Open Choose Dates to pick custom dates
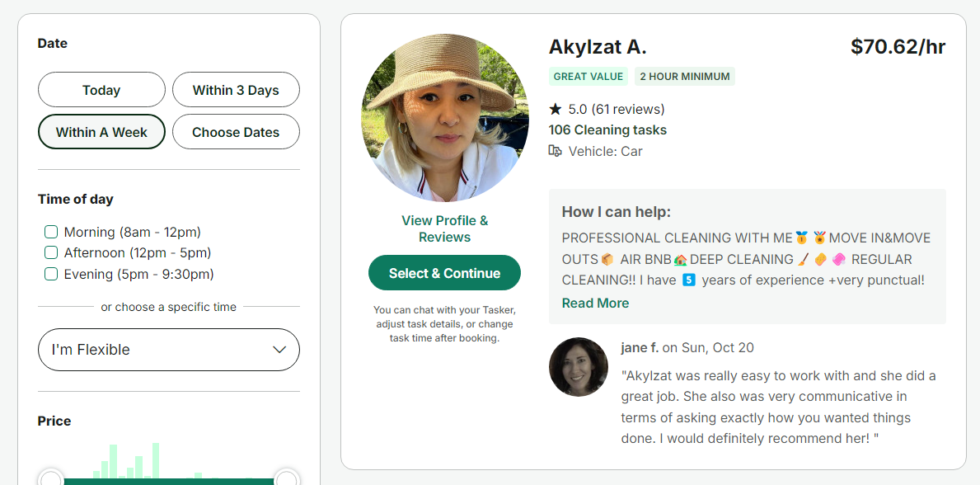This screenshot has width=980, height=485. point(236,131)
